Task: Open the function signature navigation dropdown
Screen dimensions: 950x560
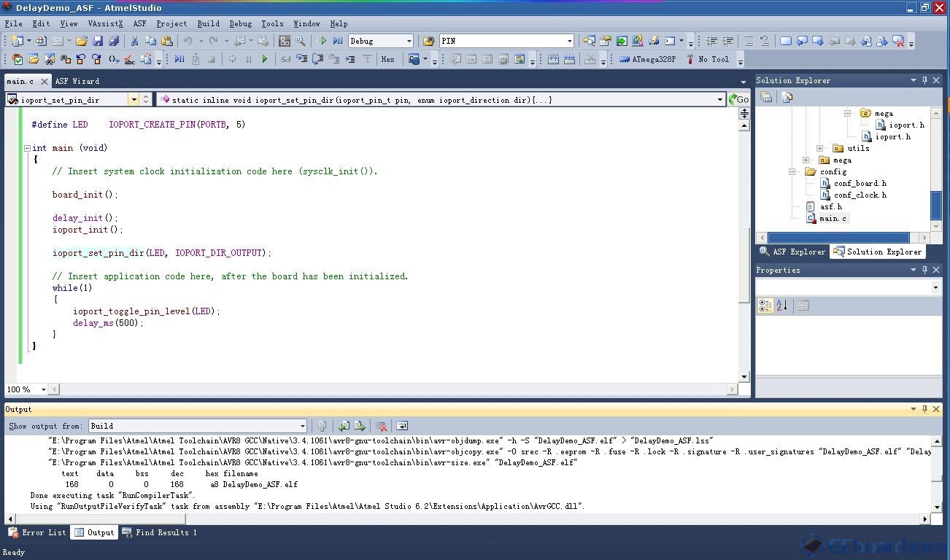Action: 720,99
